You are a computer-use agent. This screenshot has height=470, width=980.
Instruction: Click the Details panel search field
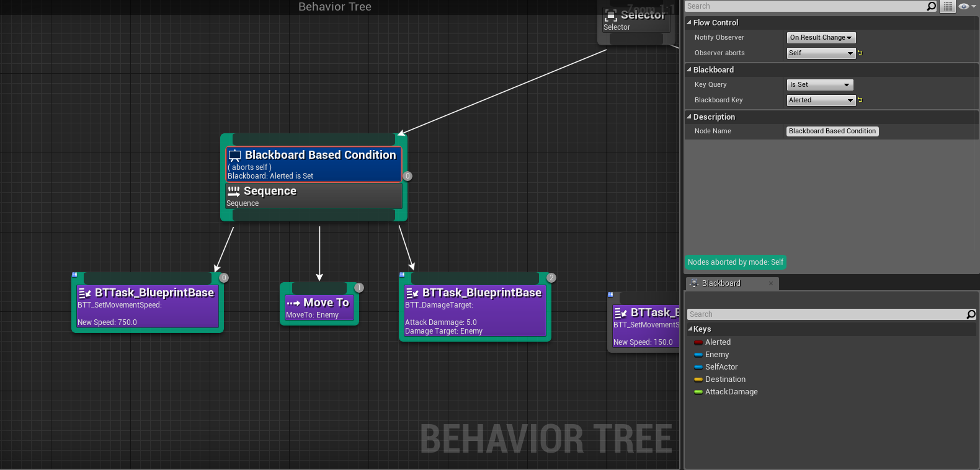pyautogui.click(x=805, y=6)
